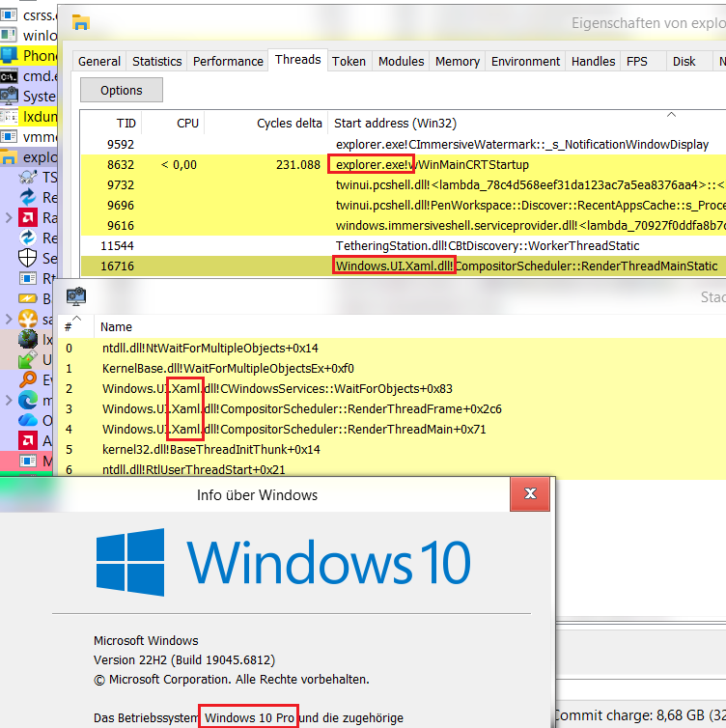
Task: Open the Performance tab
Action: (228, 61)
